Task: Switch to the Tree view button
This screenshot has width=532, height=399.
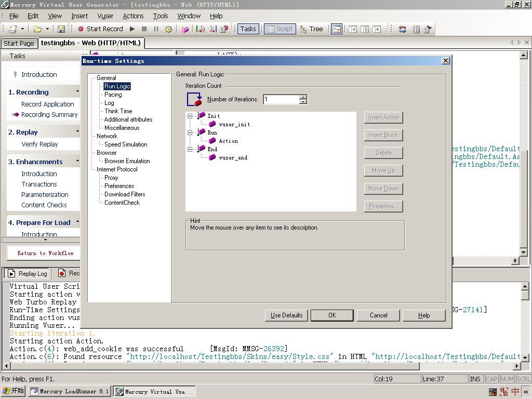Action: tap(312, 29)
